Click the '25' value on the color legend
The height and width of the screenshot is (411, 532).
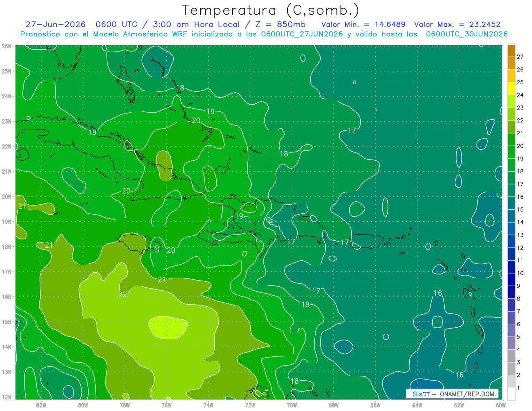tap(520, 82)
